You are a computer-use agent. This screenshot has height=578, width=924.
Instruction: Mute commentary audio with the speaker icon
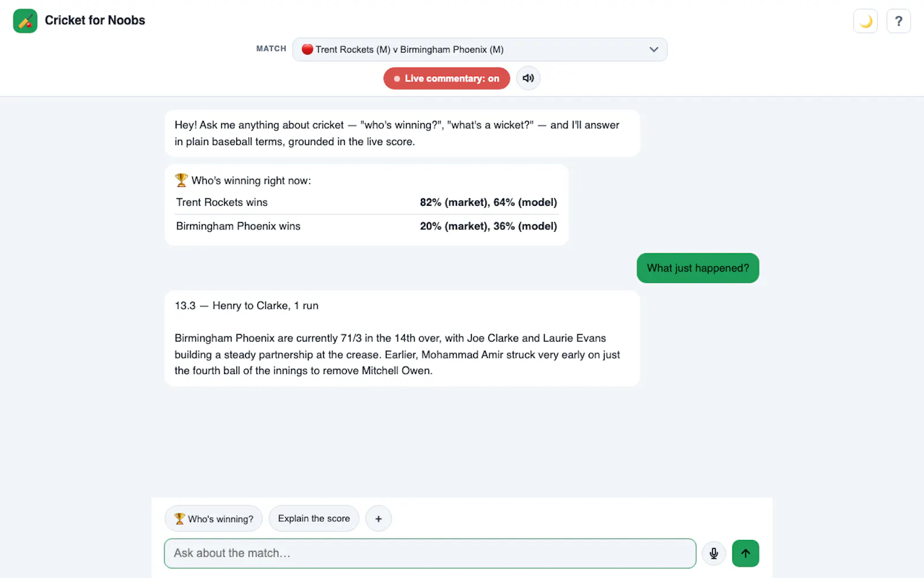[528, 79]
